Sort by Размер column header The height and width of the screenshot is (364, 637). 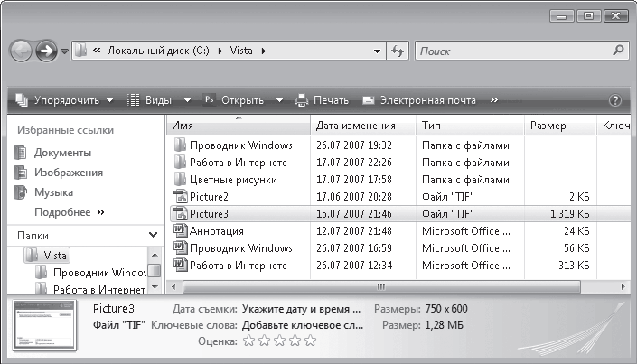tap(560, 126)
